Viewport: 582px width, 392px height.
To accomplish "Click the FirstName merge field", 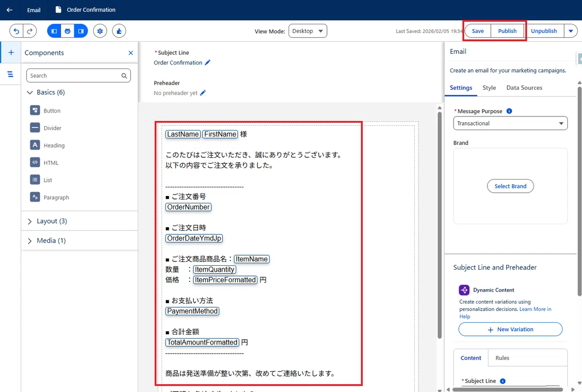I will pyautogui.click(x=220, y=134).
